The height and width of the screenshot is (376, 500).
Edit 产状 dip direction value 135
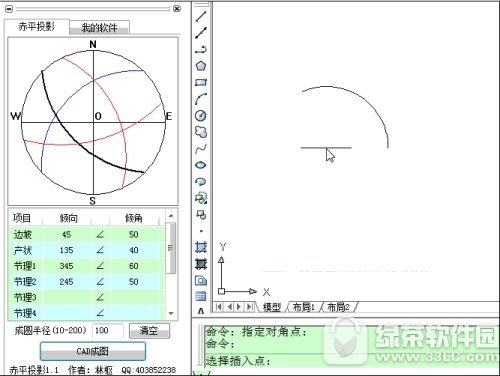pos(67,250)
